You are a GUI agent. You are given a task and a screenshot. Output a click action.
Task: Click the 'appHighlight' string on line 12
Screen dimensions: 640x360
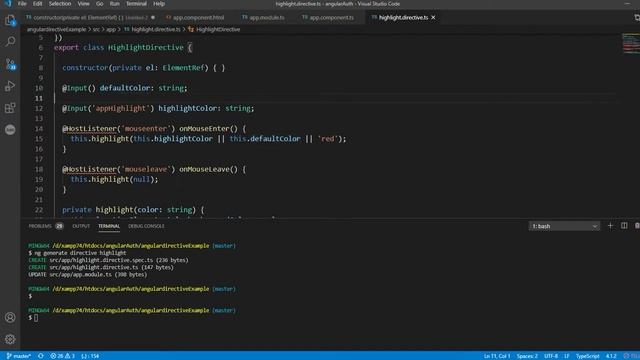(x=121, y=108)
